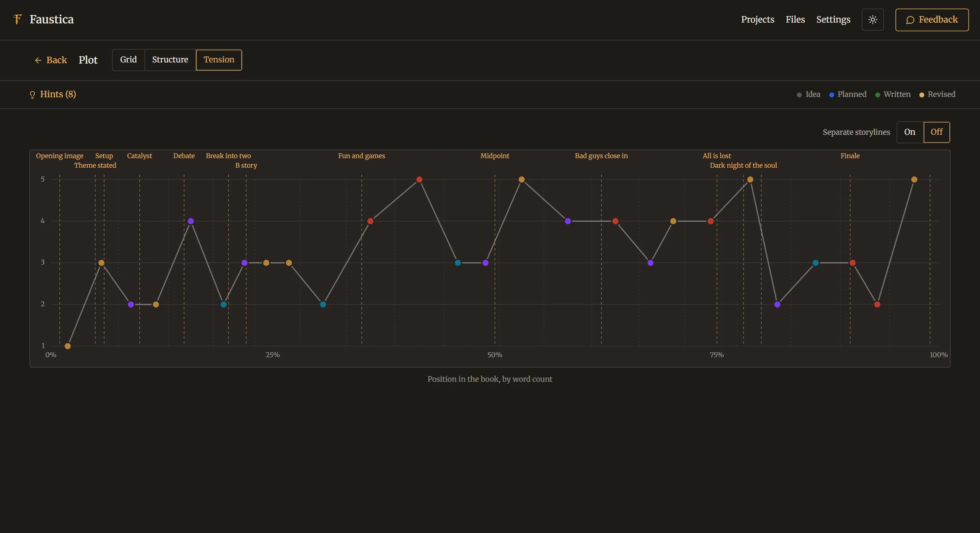Viewport: 980px width, 533px height.
Task: Click the All is lost label
Action: pos(717,156)
